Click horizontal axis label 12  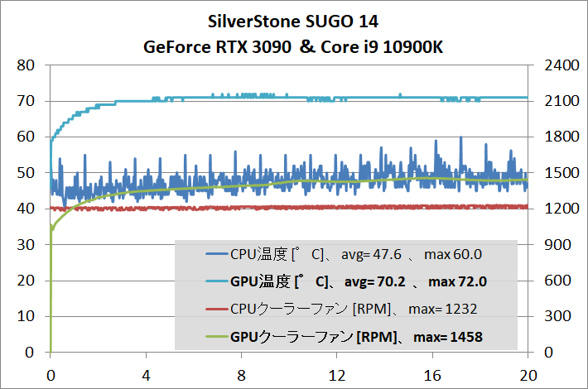coord(337,375)
